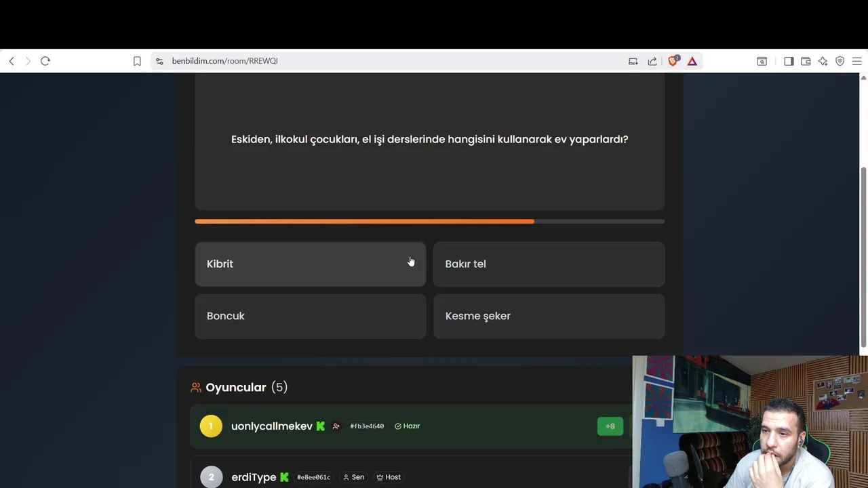Go back to the previous page

pyautogui.click(x=12, y=61)
